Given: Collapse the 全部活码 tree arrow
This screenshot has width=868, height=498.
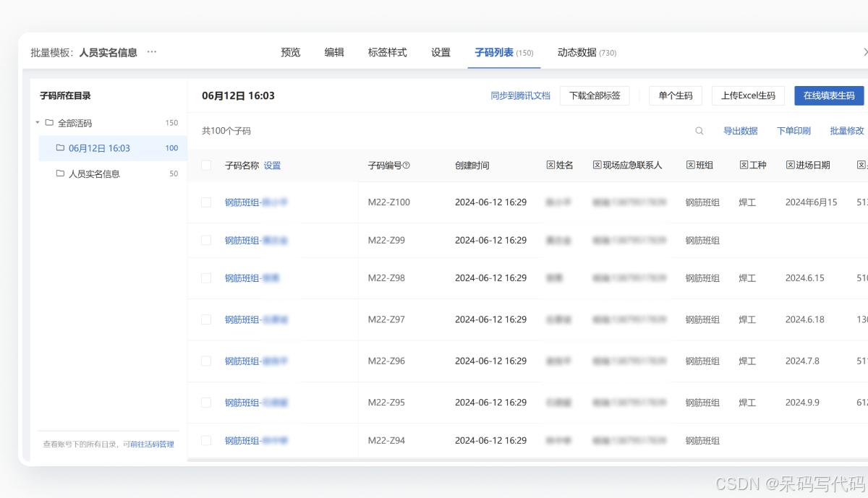Looking at the screenshot, I should (38, 123).
